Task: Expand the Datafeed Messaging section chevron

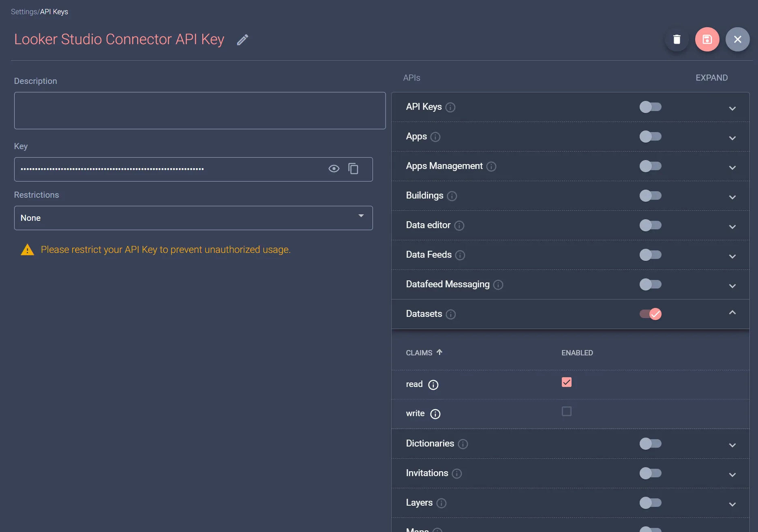Action: pyautogui.click(x=732, y=286)
